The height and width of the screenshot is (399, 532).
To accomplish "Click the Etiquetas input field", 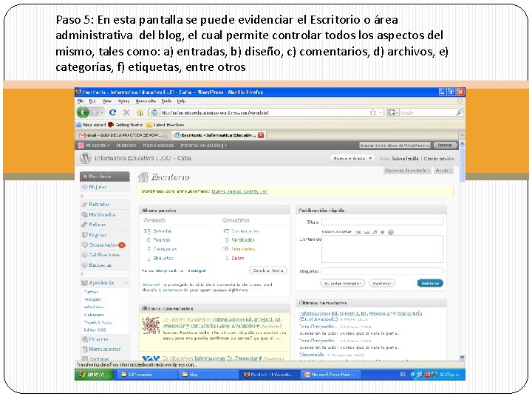I will [x=382, y=271].
